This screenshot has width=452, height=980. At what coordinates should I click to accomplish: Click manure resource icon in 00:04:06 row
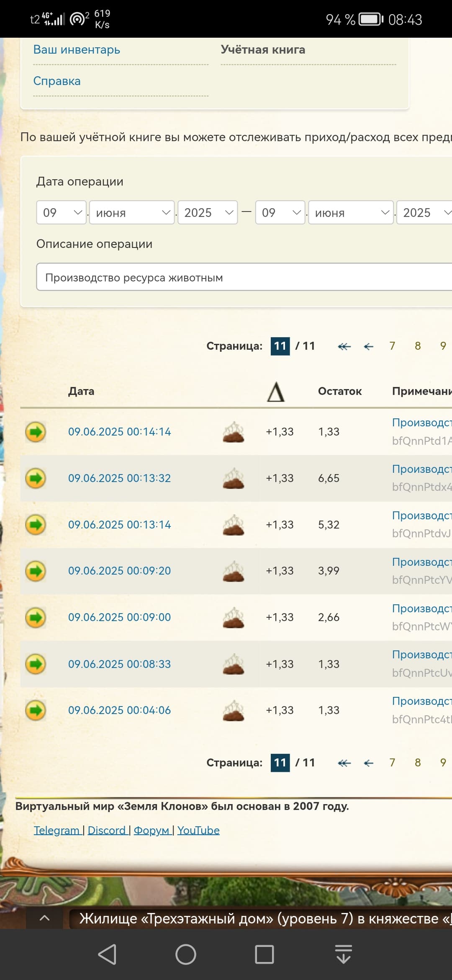pos(234,710)
